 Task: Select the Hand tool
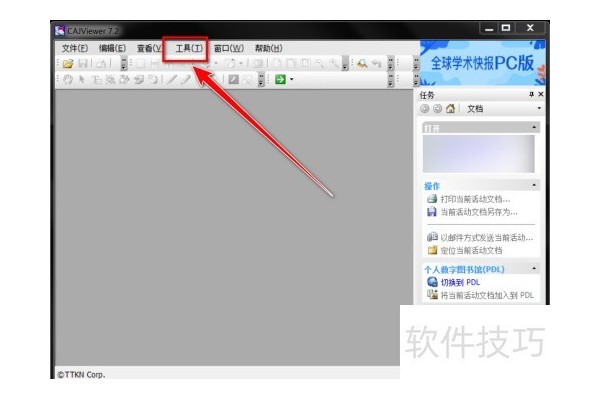click(68, 79)
